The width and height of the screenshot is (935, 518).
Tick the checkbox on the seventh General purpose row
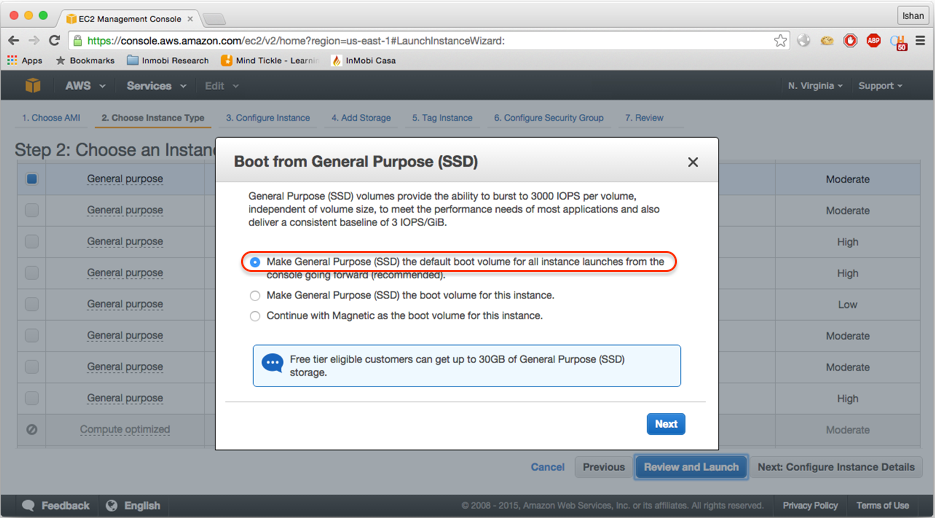point(32,367)
